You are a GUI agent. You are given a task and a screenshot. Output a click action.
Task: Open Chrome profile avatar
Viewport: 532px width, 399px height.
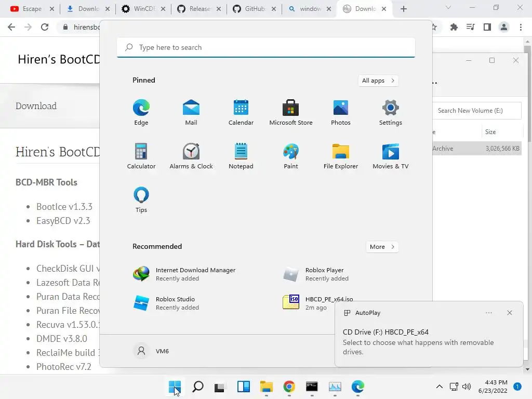tap(504, 27)
